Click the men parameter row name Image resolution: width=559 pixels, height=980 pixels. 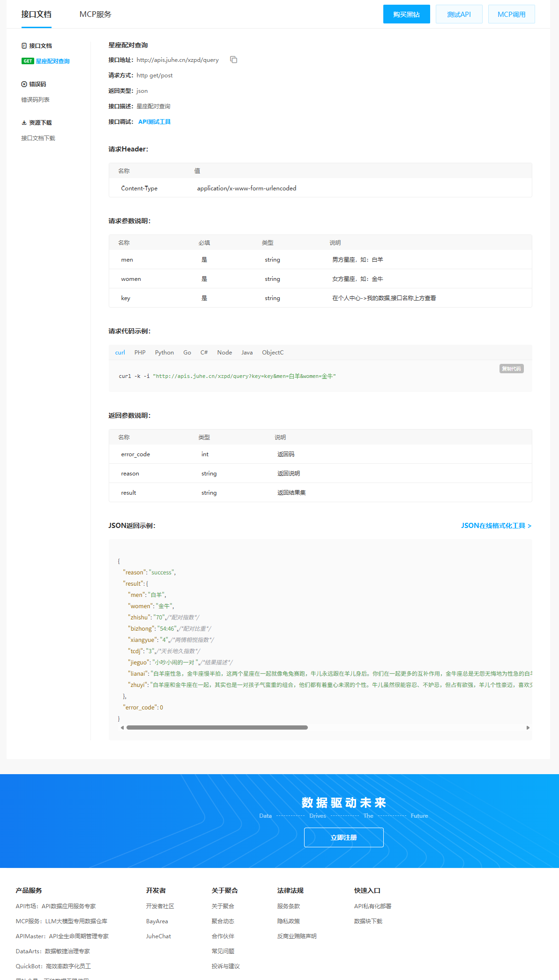[x=127, y=260]
